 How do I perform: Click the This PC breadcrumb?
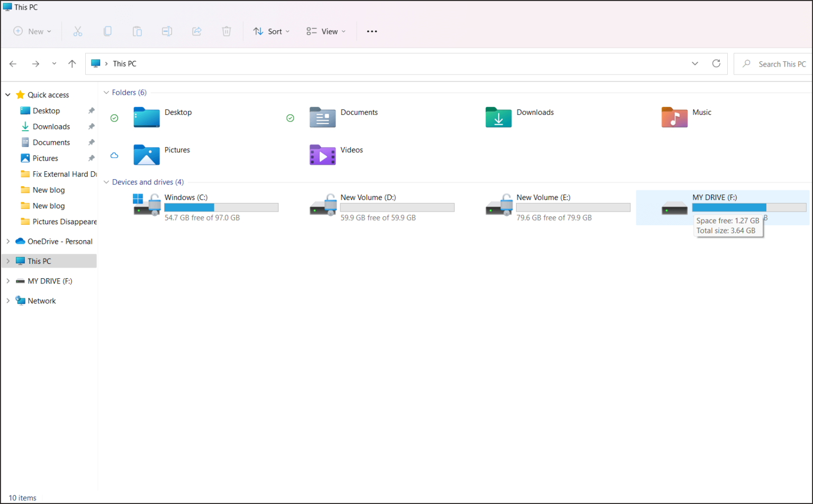click(x=124, y=63)
